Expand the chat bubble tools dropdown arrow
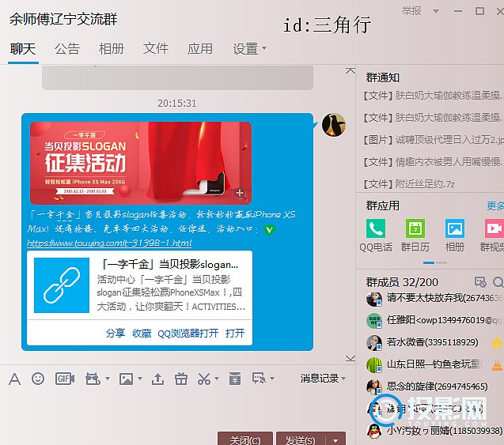The image size is (504, 445). [272, 379]
